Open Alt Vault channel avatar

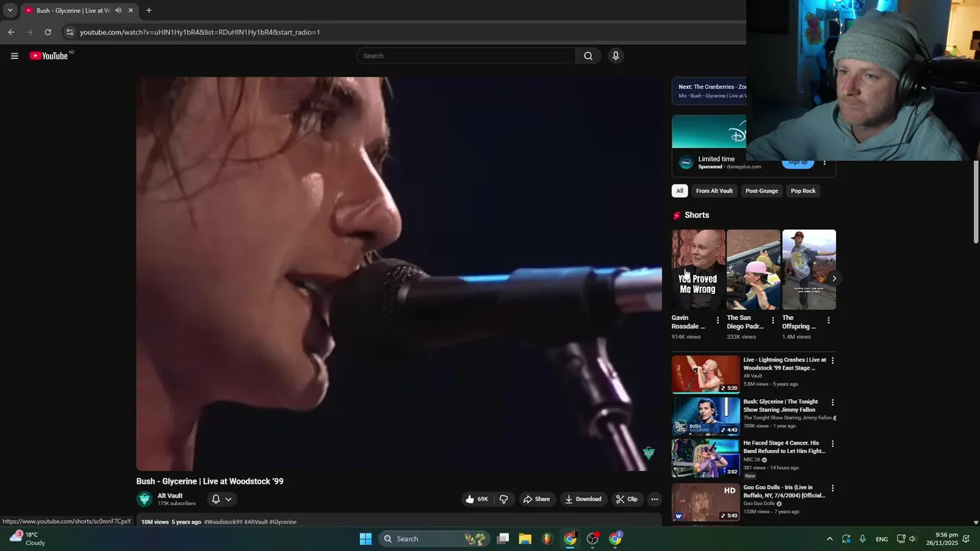pyautogui.click(x=144, y=499)
